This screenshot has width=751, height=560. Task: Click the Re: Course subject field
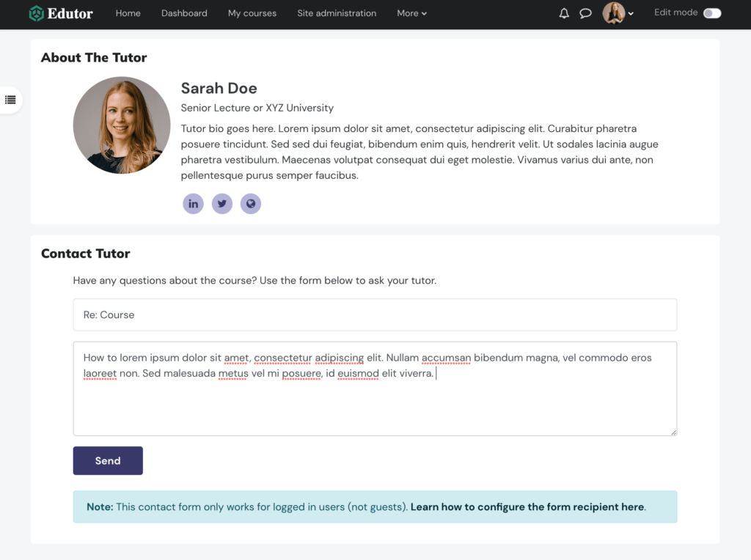click(375, 314)
